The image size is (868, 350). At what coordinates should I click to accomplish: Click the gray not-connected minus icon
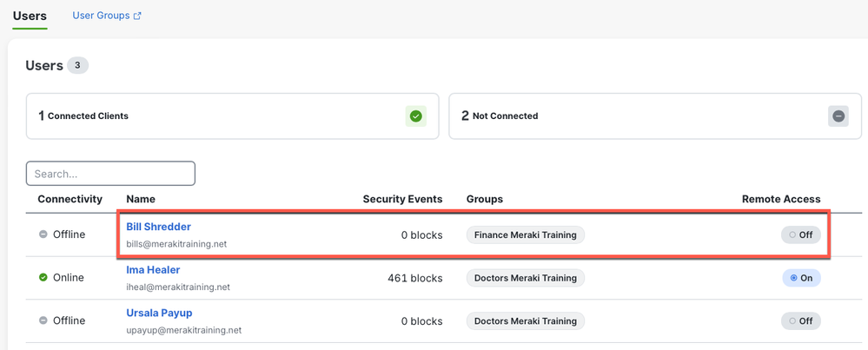(838, 116)
